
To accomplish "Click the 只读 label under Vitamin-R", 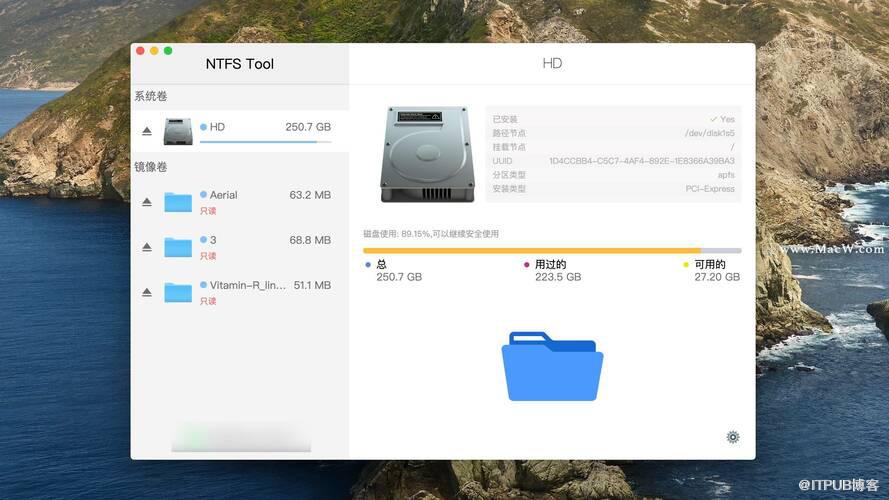I will pyautogui.click(x=208, y=301).
